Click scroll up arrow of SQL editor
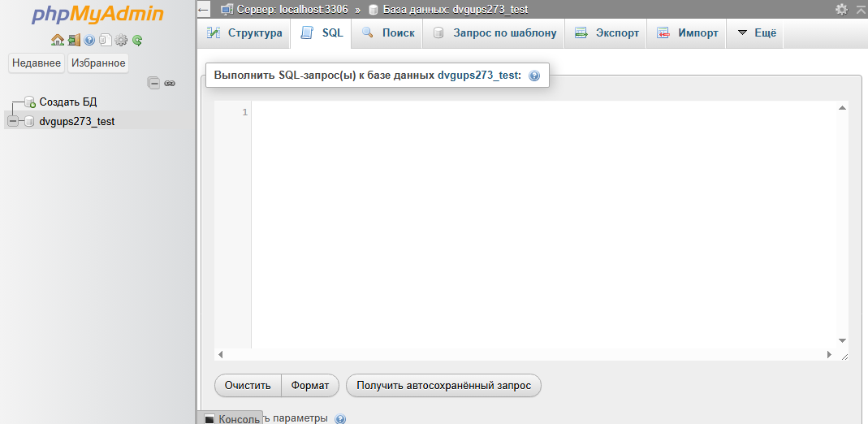 (842, 108)
